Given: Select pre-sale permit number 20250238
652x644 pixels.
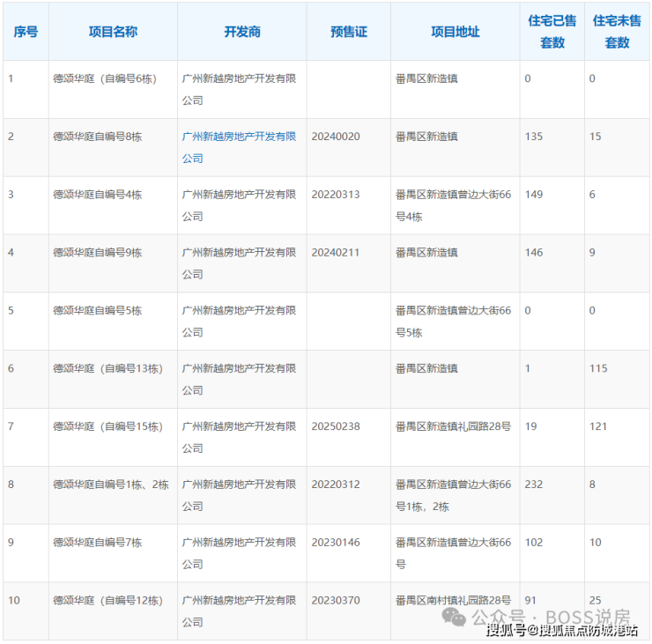Looking at the screenshot, I should pyautogui.click(x=336, y=426).
